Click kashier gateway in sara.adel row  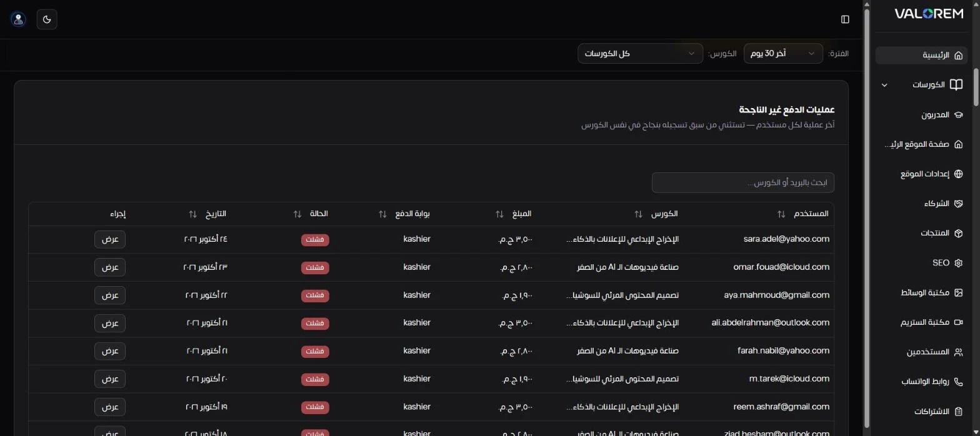pyautogui.click(x=417, y=239)
